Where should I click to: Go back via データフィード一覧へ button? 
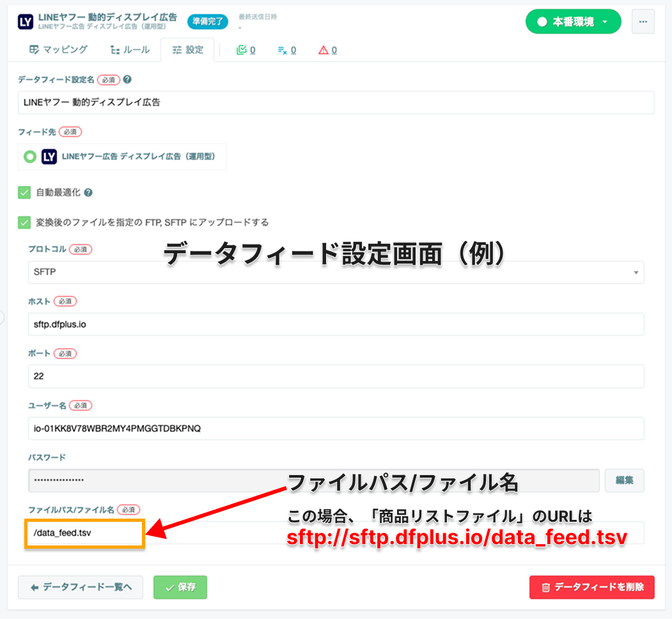point(81,587)
